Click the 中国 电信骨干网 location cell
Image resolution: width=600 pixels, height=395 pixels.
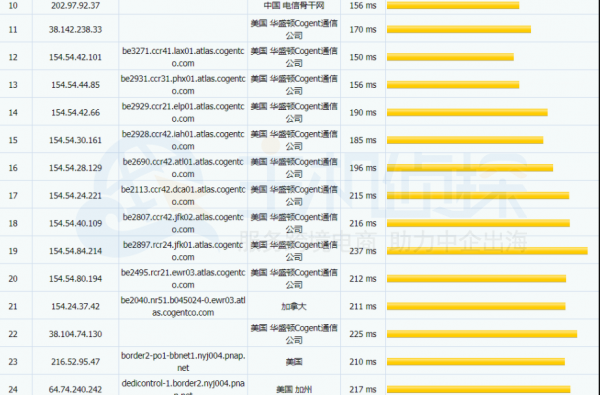(294, 5)
